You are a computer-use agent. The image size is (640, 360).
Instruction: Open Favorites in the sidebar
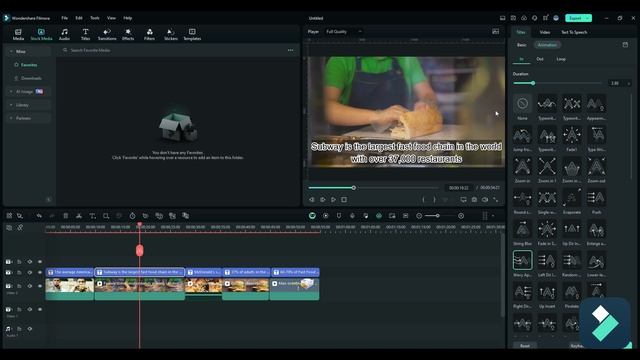click(29, 65)
